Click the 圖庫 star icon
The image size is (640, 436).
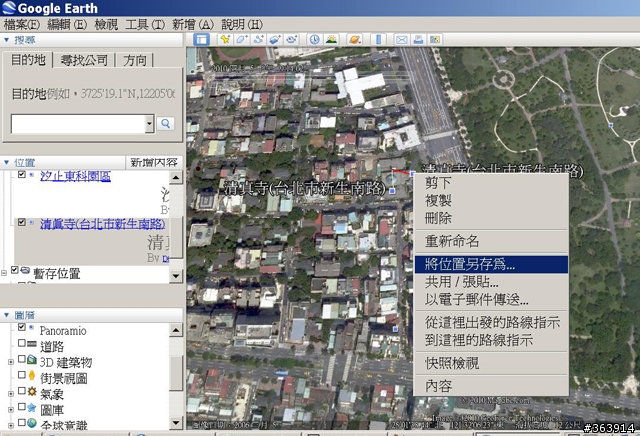[32, 407]
